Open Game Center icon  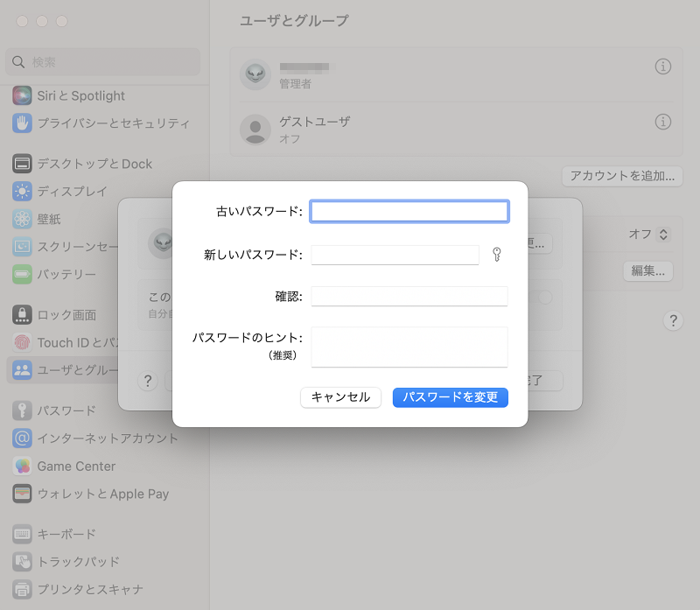tap(22, 466)
